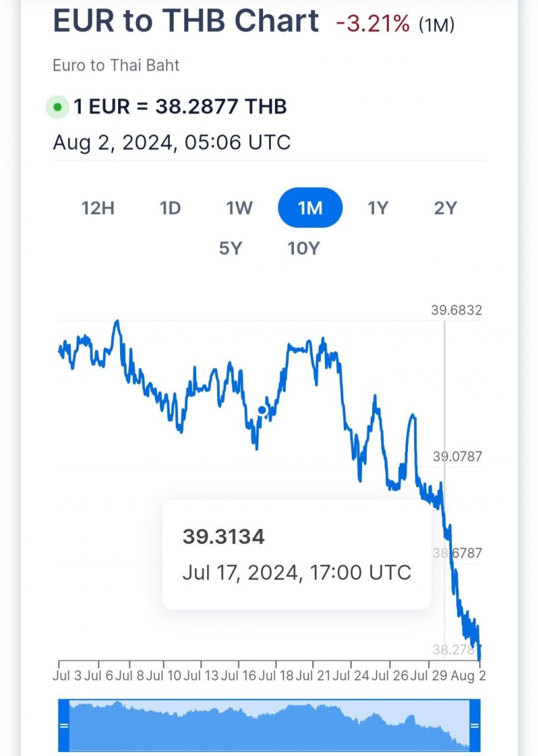
Task: Select the 10Y time range
Action: (303, 248)
